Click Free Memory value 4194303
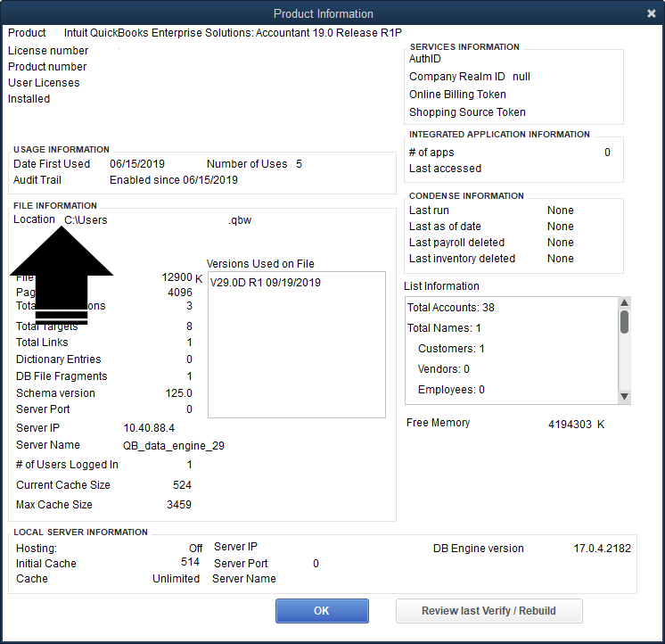 [570, 425]
